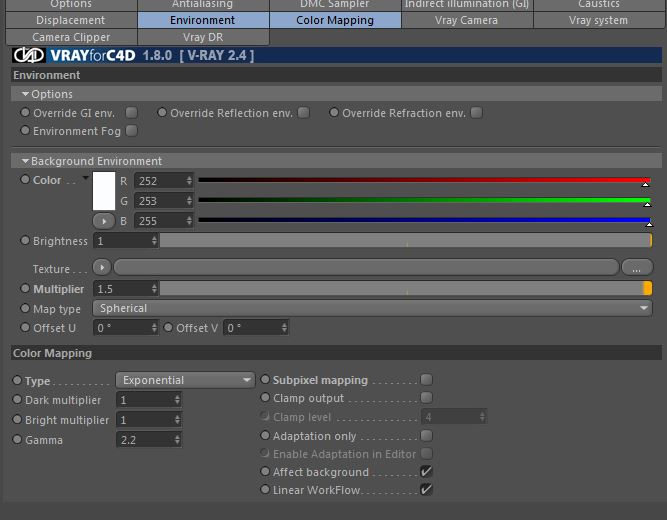Switch to the Vray Camera tab
Image resolution: width=667 pixels, height=520 pixels.
[467, 20]
